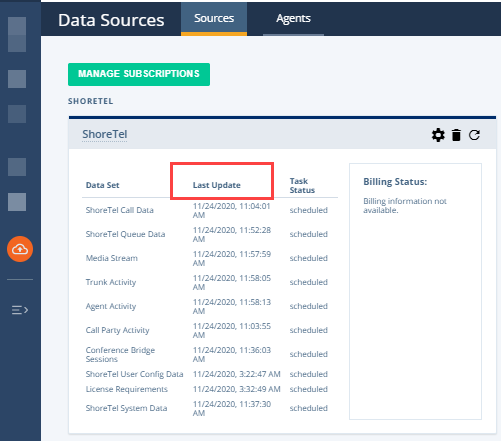This screenshot has height=441, width=501.
Task: Expand the sidebar menu arrow icon
Action: [20, 310]
